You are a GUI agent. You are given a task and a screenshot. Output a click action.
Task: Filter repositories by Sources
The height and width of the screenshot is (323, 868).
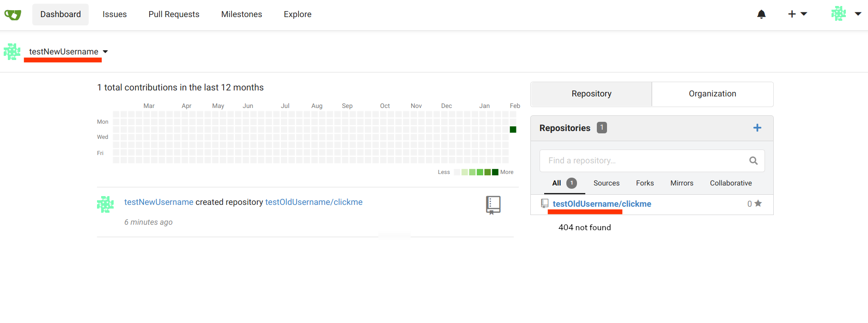pos(607,183)
